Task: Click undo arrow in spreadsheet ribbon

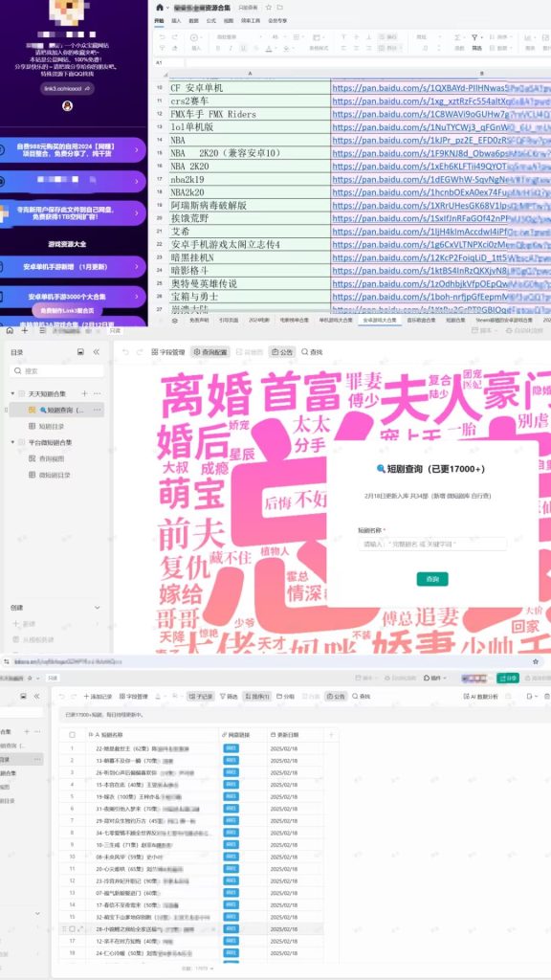Action: [x=163, y=37]
